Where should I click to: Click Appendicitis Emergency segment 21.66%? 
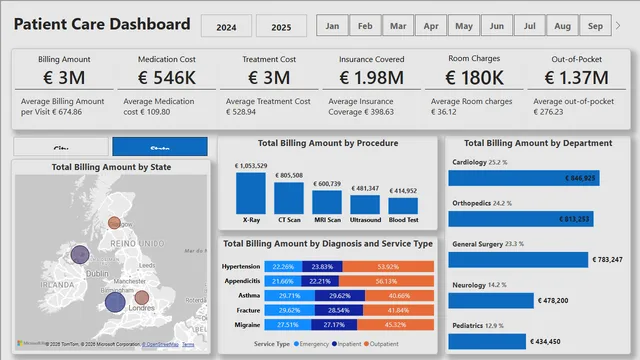click(x=283, y=281)
